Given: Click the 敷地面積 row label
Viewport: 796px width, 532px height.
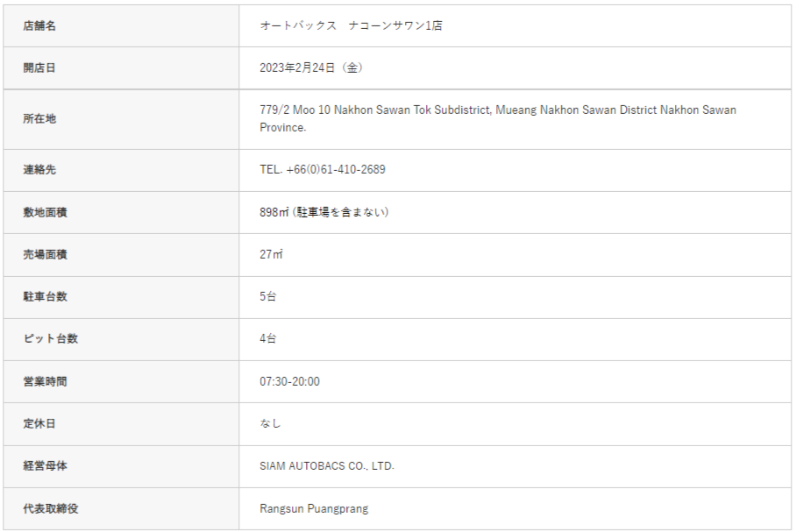Looking at the screenshot, I should coord(45,212).
